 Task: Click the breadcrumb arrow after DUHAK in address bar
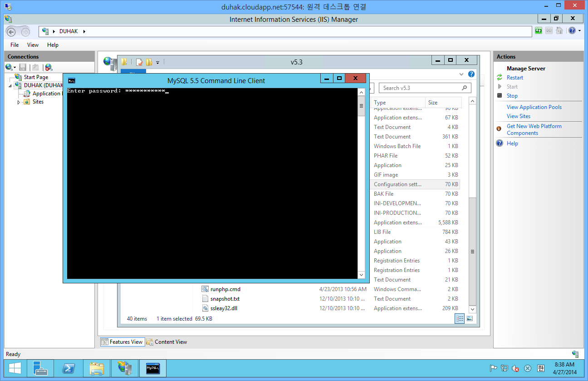(x=84, y=31)
